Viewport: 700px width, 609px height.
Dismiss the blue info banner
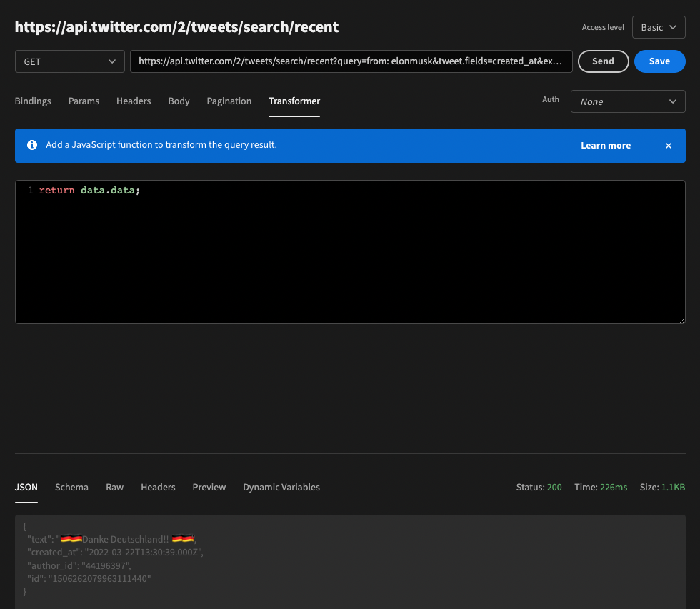[x=668, y=146]
